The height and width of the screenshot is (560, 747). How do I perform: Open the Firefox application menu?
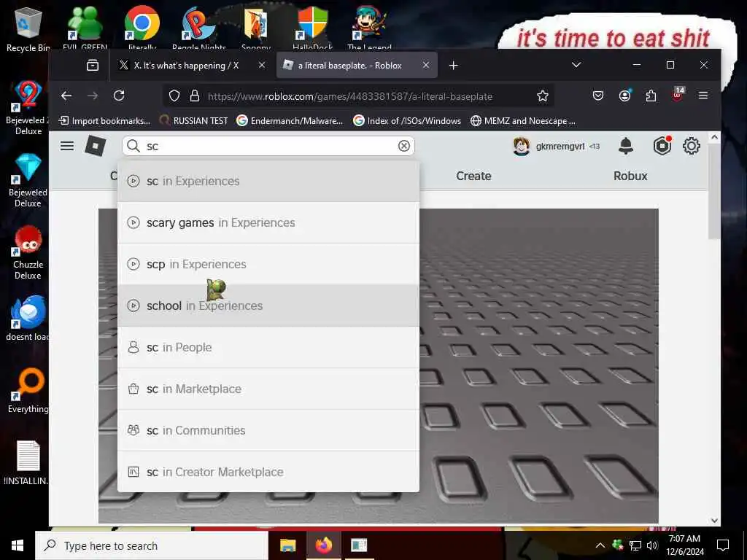[703, 96]
